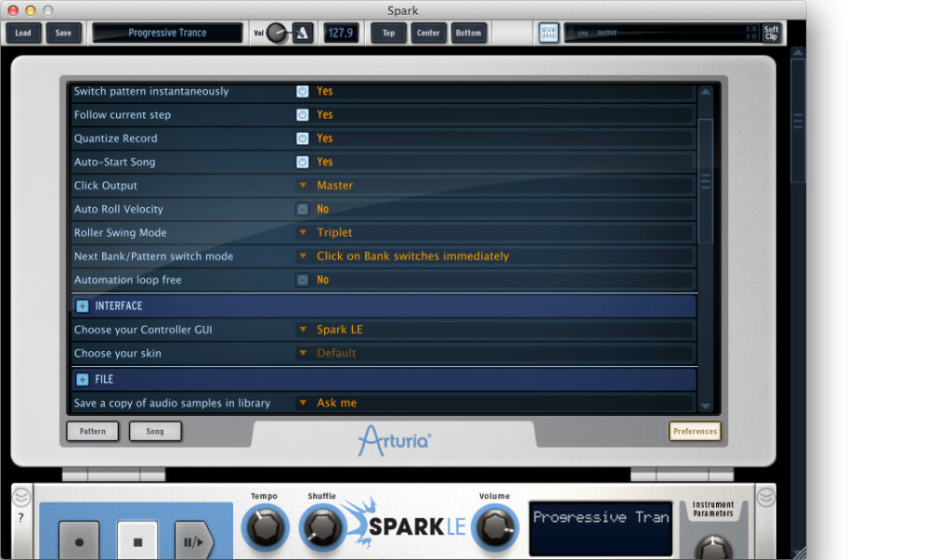The width and height of the screenshot is (951, 560).
Task: Open the mixer view icon
Action: point(548,33)
